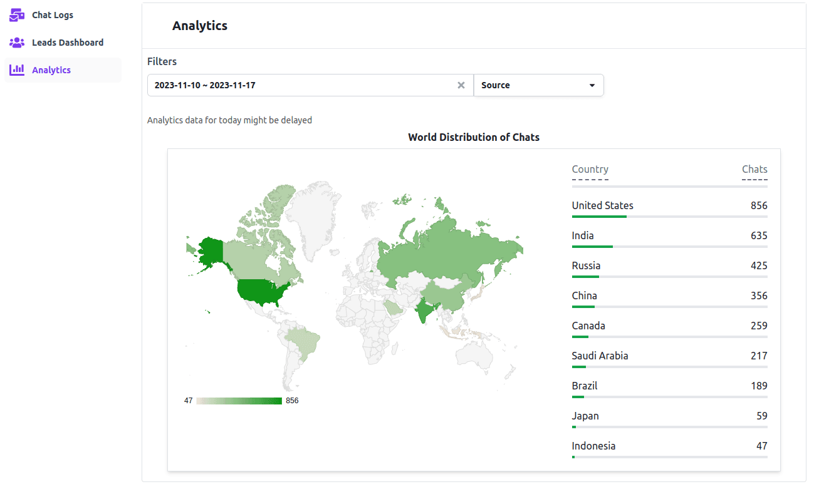Click the date range input field
Screen dimensions: 814x504
(310, 85)
